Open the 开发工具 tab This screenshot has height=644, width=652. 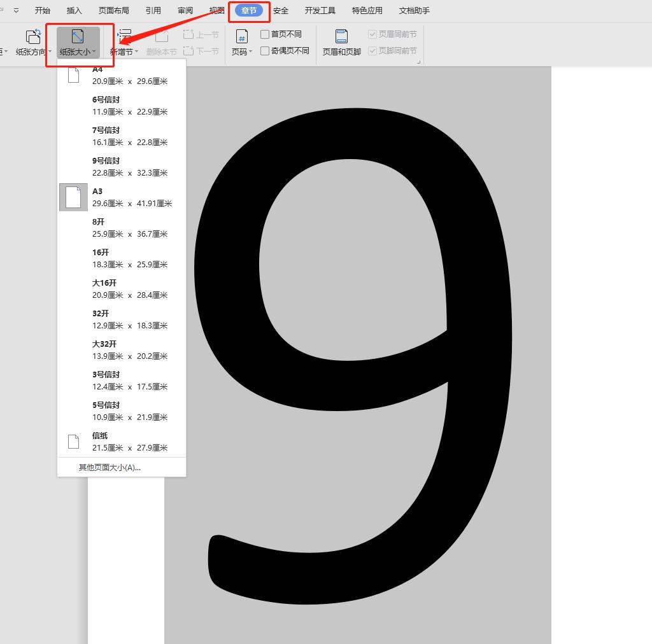[x=320, y=11]
